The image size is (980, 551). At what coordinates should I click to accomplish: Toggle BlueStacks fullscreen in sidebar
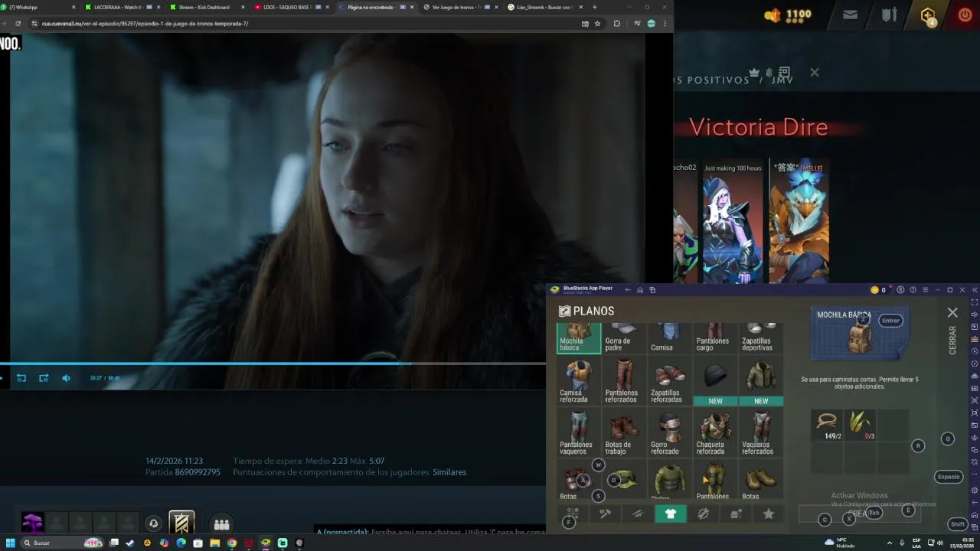975,302
